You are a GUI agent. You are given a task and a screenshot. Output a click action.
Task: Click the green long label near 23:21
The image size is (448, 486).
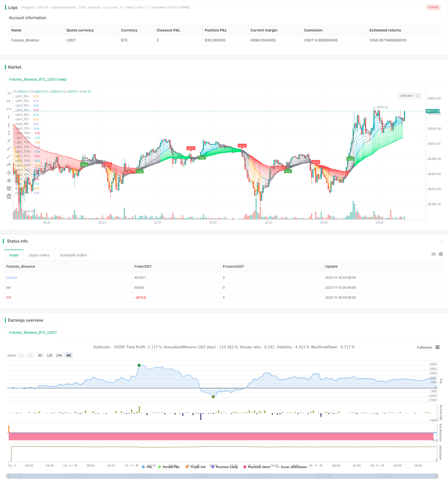click(350, 159)
